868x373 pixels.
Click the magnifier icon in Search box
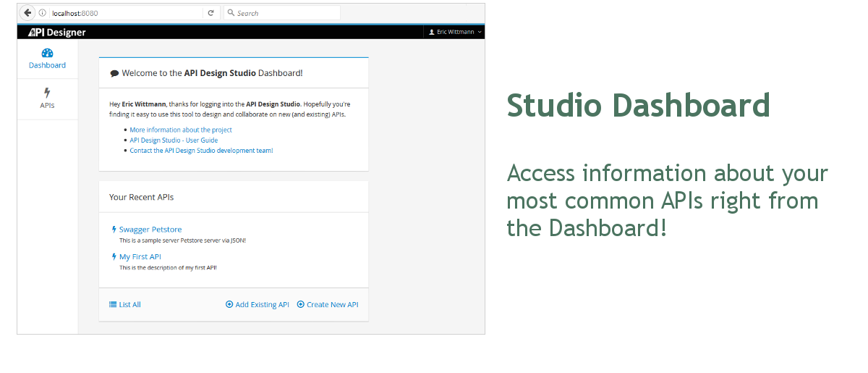point(231,13)
